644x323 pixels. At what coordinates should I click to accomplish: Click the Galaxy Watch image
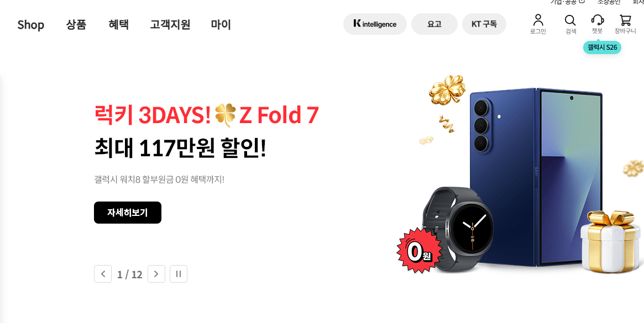tap(458, 230)
